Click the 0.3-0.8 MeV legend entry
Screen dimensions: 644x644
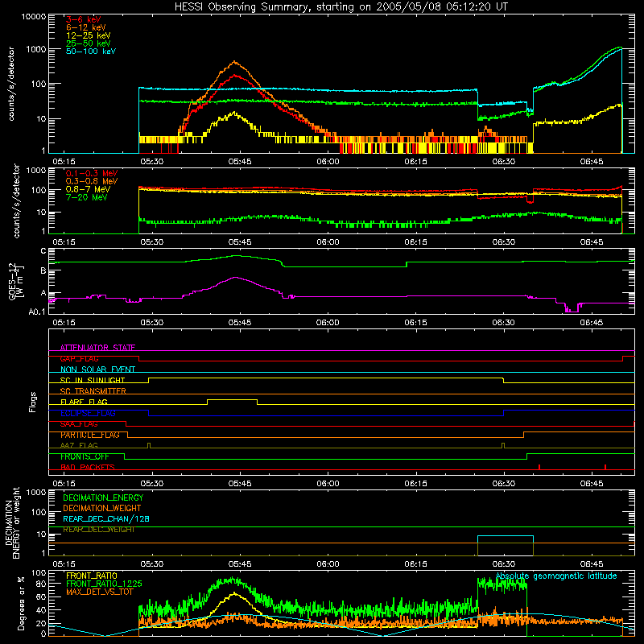coord(92,181)
